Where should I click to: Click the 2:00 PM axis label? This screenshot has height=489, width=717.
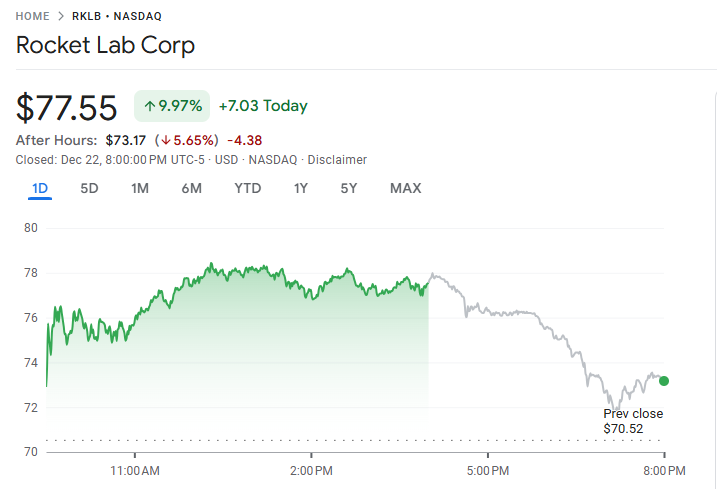(x=311, y=470)
